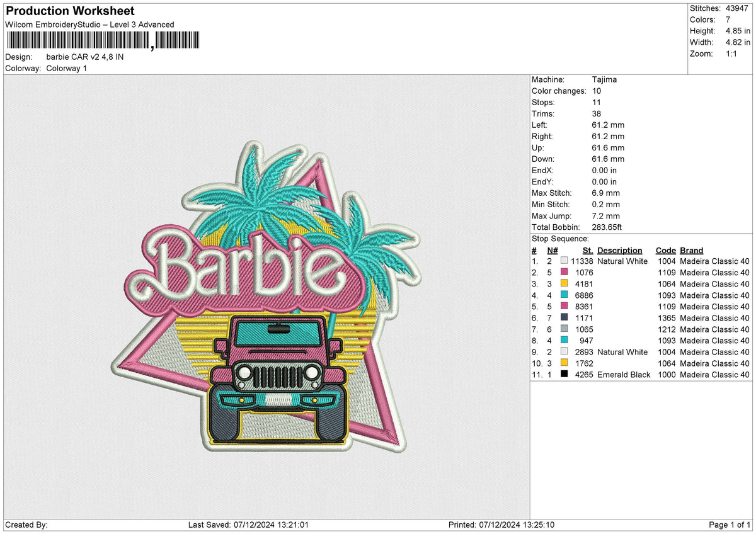Click the Wilcom EmbroideryStudio Level 3 Advanced text
756x534 pixels.
[89, 25]
